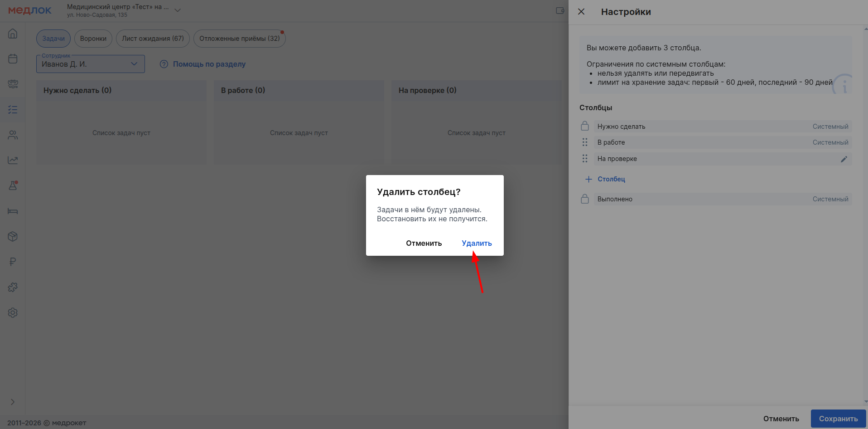The width and height of the screenshot is (868, 429).
Task: Open the ruble finance icon in the sidebar
Action: [13, 262]
